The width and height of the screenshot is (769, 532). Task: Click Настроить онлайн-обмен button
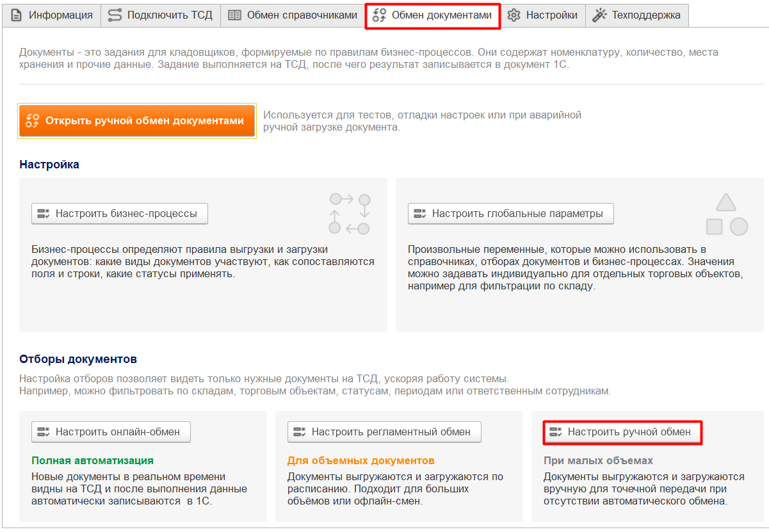(x=111, y=432)
